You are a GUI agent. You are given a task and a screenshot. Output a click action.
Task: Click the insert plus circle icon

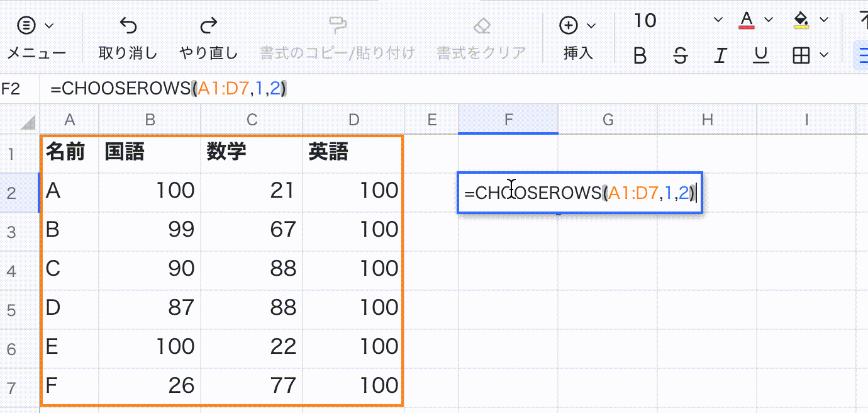tap(569, 25)
